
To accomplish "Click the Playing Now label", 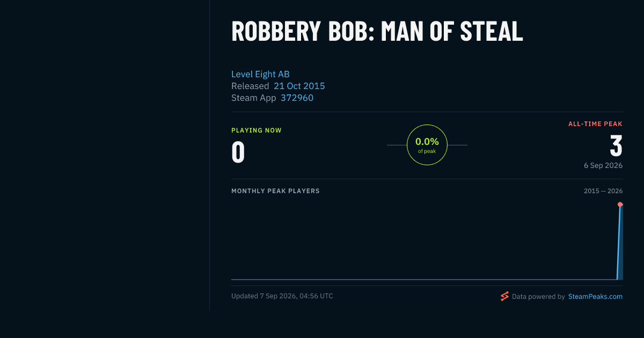I will 256,130.
